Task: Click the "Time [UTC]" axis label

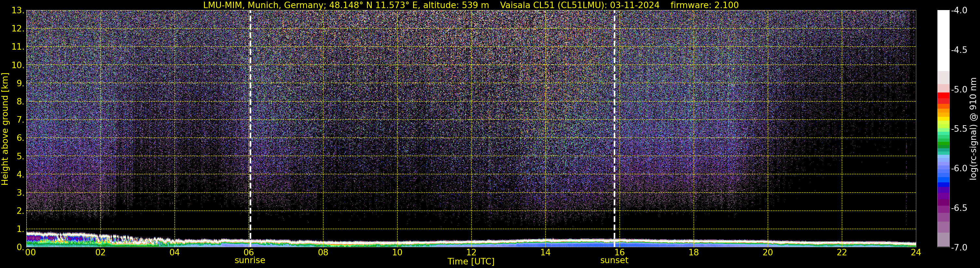Action: click(471, 261)
